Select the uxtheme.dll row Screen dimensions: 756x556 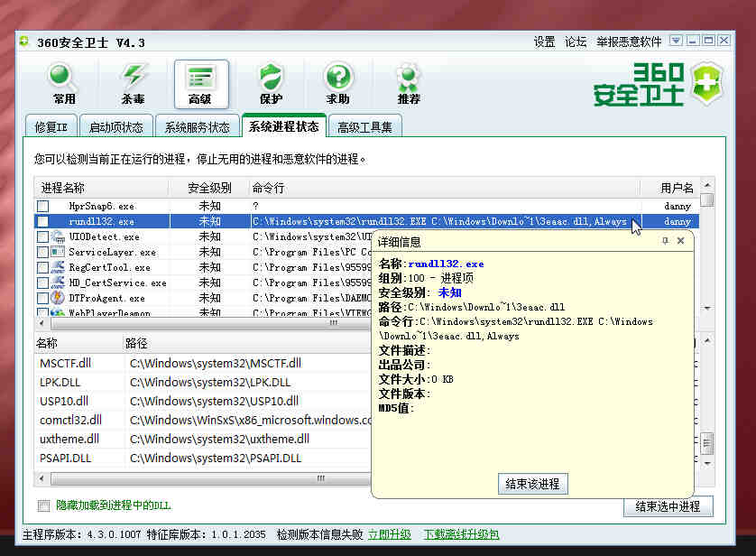click(x=203, y=439)
